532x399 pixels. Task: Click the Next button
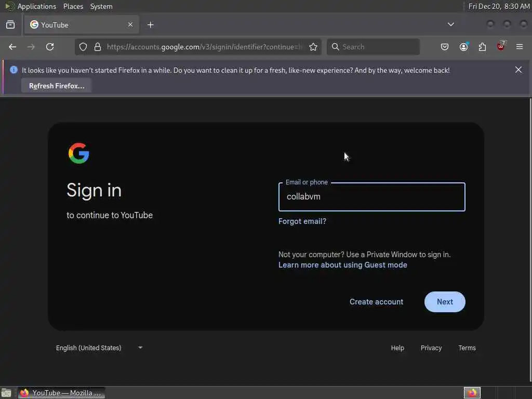pyautogui.click(x=445, y=302)
